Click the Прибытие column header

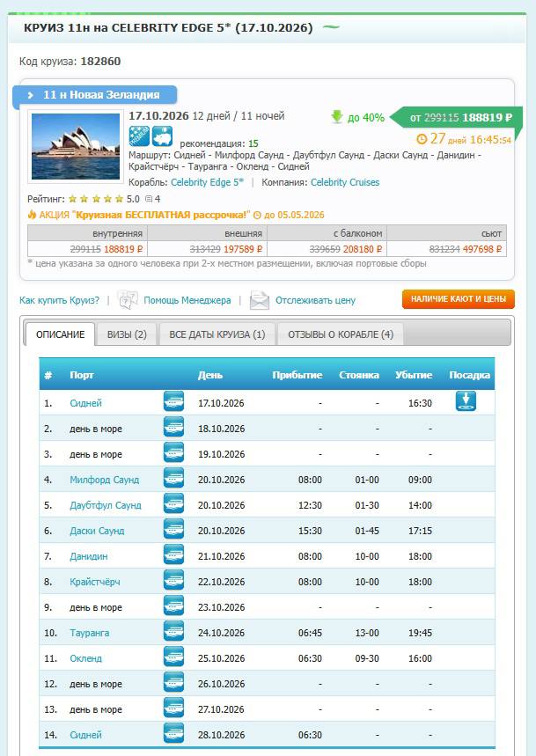(x=297, y=375)
